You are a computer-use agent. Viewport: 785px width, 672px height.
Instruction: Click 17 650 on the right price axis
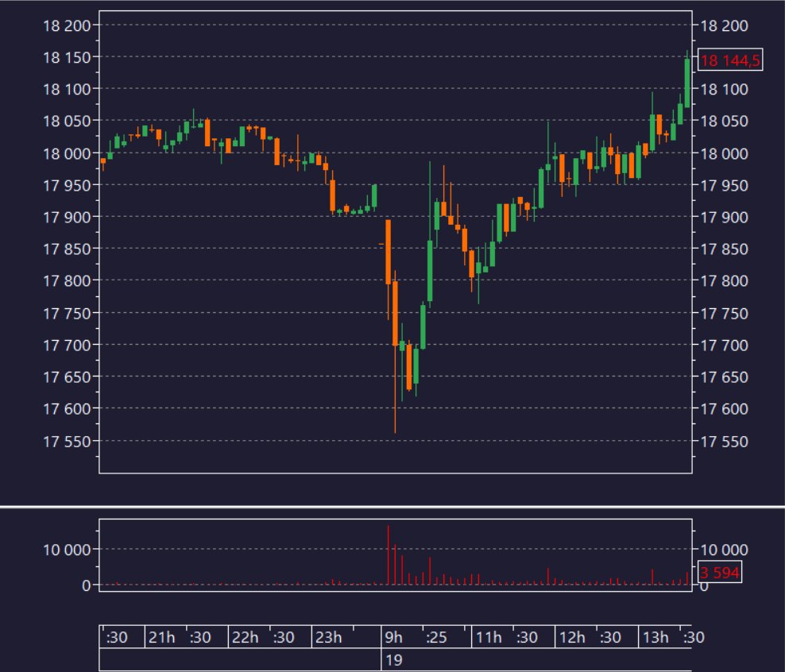(723, 377)
